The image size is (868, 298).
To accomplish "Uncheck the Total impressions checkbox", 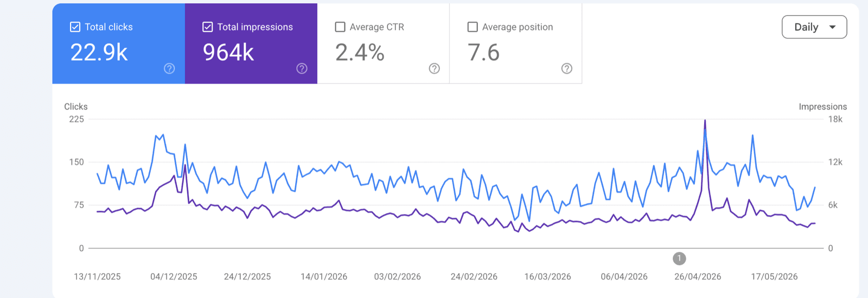I will [x=208, y=27].
